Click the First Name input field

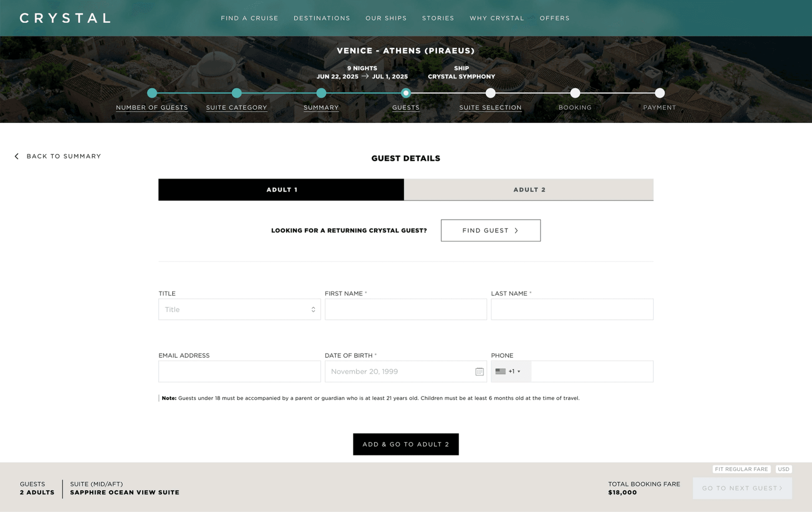(406, 309)
